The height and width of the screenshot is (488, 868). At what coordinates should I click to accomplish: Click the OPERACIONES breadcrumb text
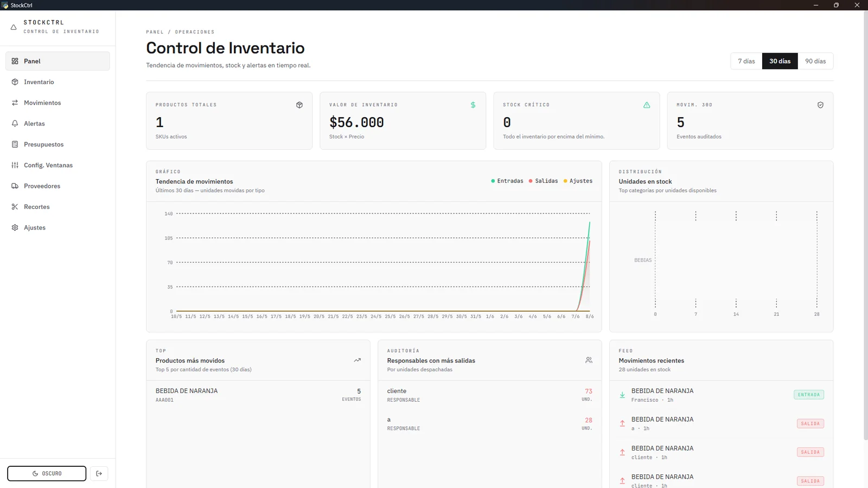[x=195, y=32]
